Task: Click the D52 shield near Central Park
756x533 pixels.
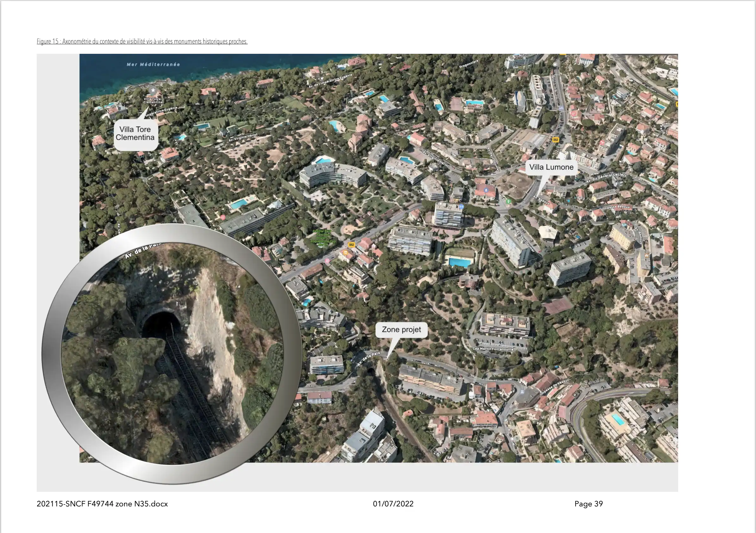Action: coord(352,245)
